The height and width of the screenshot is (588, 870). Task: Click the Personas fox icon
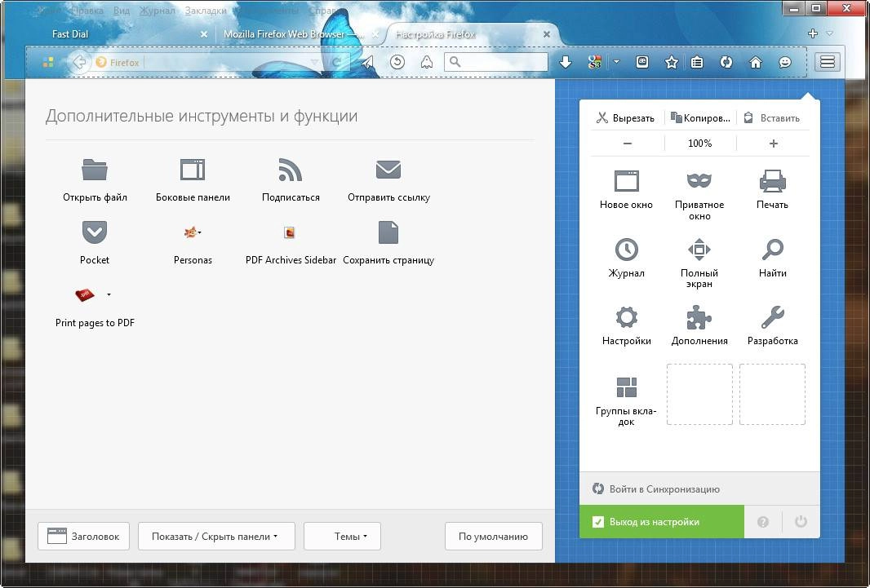(x=190, y=232)
